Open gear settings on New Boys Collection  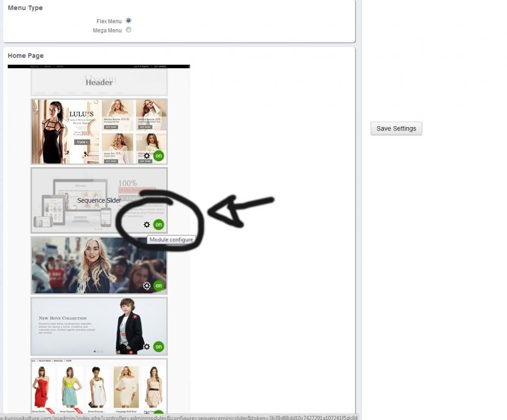pos(147,347)
